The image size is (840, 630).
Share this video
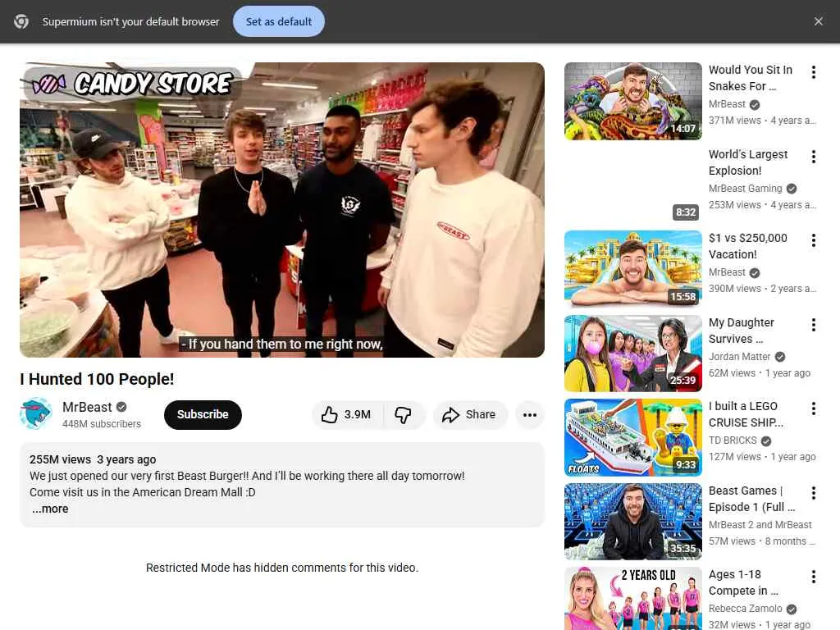(470, 414)
